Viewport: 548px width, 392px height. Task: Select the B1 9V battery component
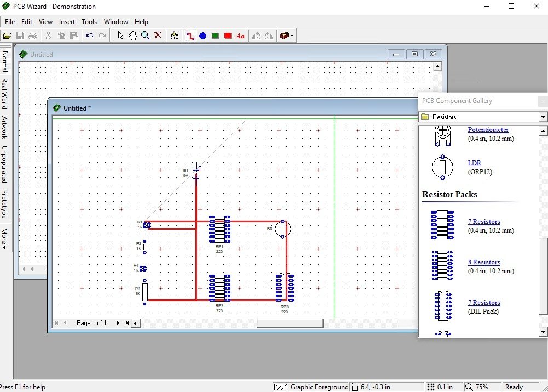tap(196, 172)
